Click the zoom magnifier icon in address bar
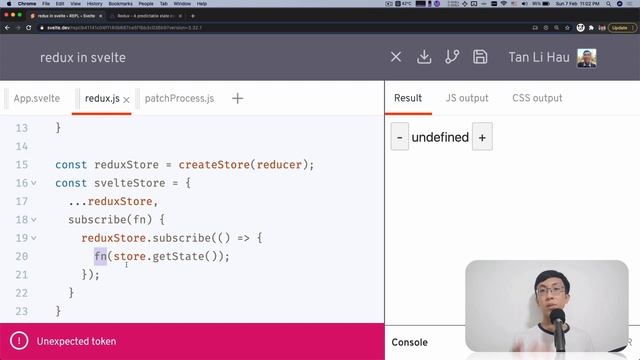 pos(556,28)
